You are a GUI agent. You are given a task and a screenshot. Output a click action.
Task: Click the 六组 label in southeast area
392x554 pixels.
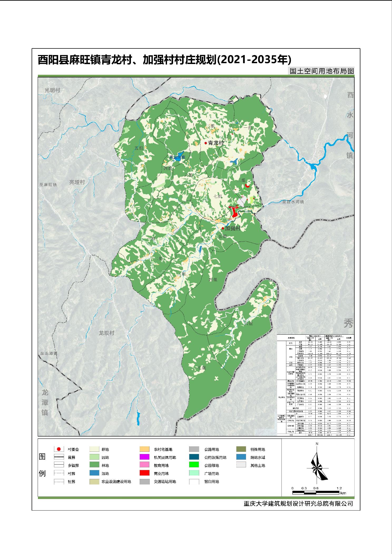pos(248,323)
